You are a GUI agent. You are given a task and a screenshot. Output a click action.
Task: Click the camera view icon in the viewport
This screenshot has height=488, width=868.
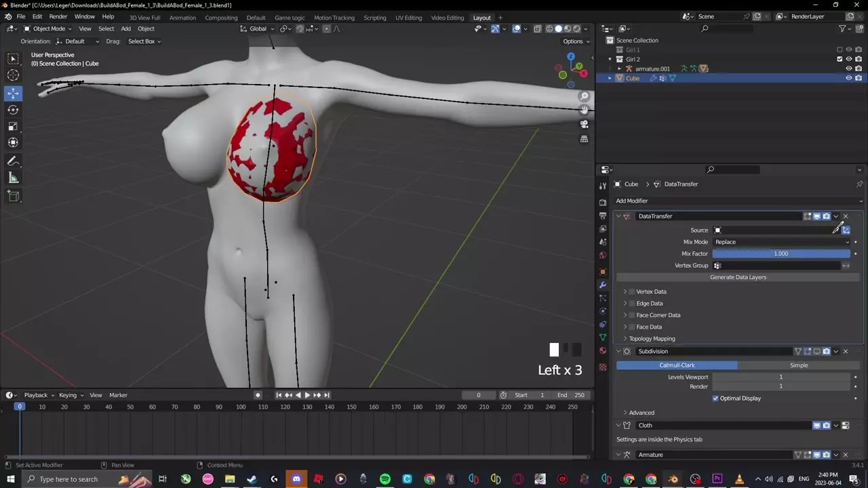coord(584,124)
